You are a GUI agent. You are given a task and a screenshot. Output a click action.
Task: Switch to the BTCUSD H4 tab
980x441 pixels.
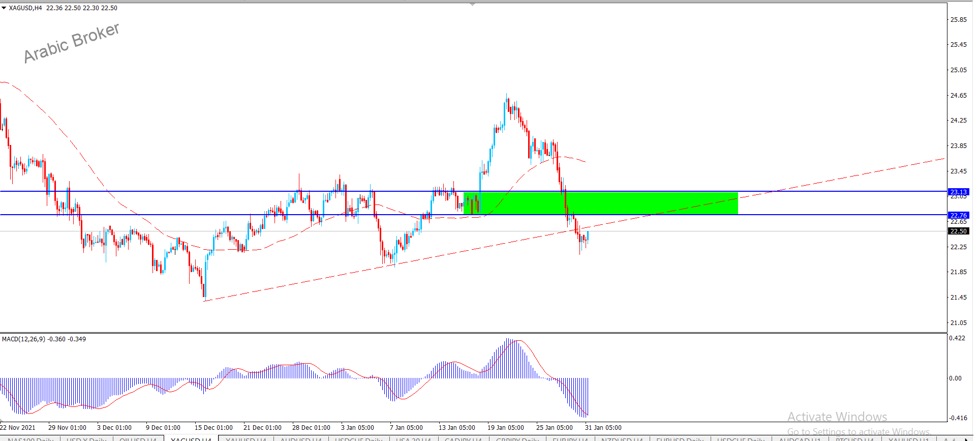click(x=854, y=438)
